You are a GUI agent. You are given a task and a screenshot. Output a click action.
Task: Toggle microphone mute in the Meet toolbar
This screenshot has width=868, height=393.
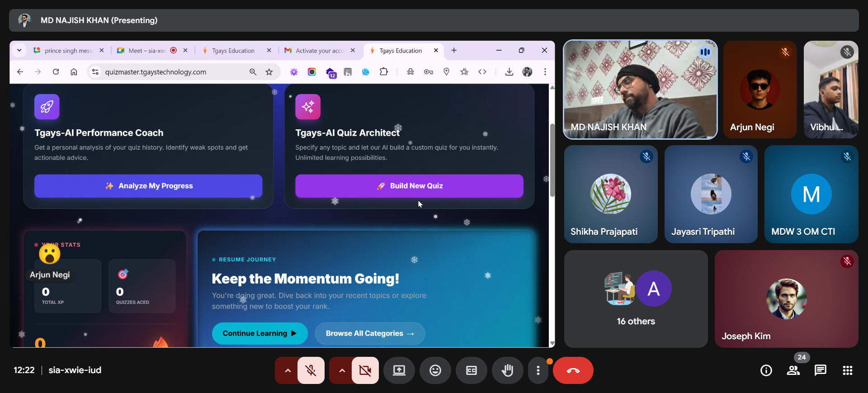311,370
